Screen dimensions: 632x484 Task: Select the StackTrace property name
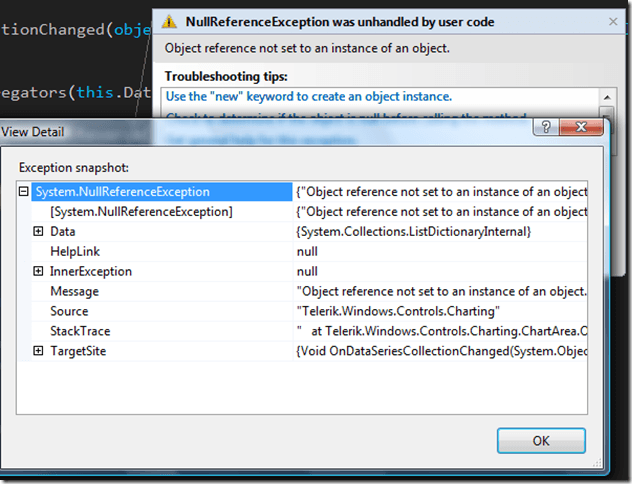point(80,331)
